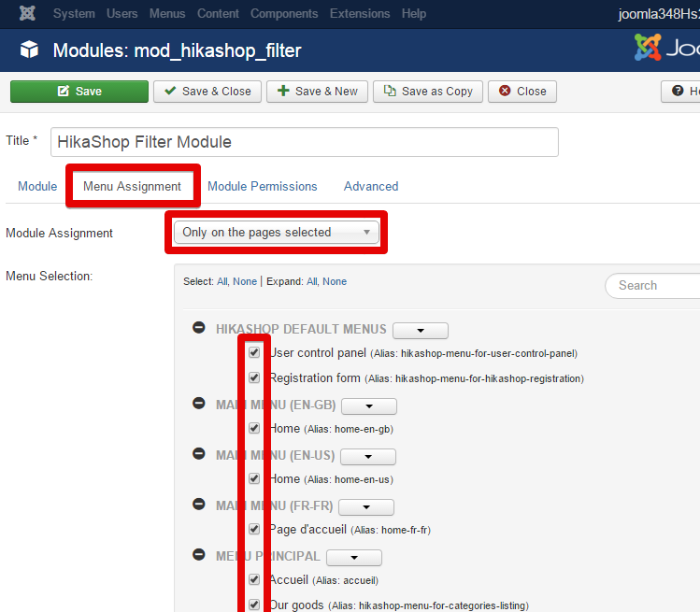Viewport: 700px width, 612px height.
Task: Click the Save & New button
Action: [x=318, y=91]
